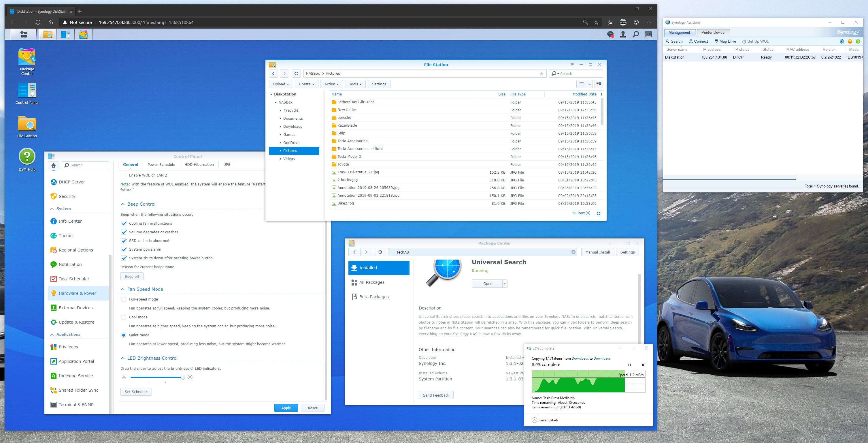Viewport: 868px width, 443px height.
Task: Click the Manual Install button
Action: click(597, 252)
